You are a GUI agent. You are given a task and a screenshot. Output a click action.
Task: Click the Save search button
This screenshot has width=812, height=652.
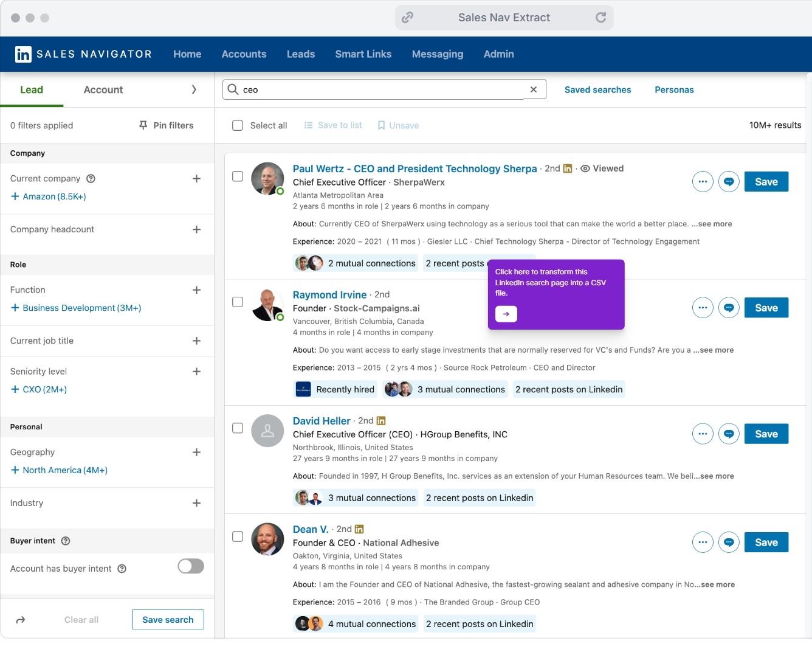(168, 620)
